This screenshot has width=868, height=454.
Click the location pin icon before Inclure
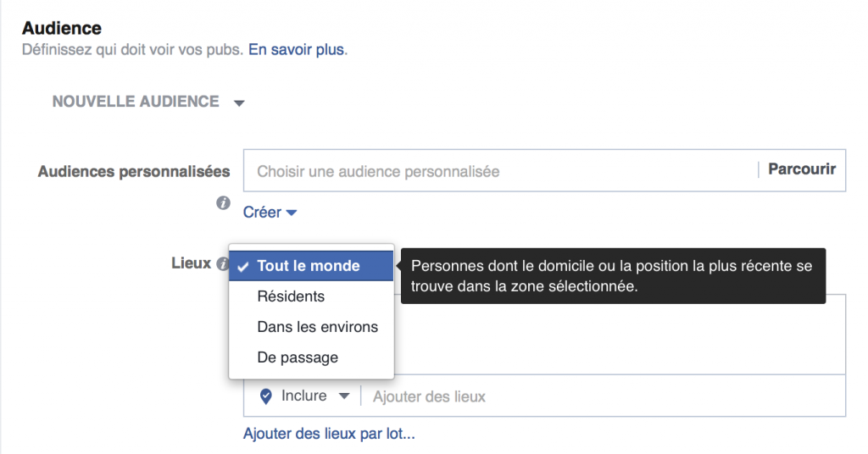265,396
